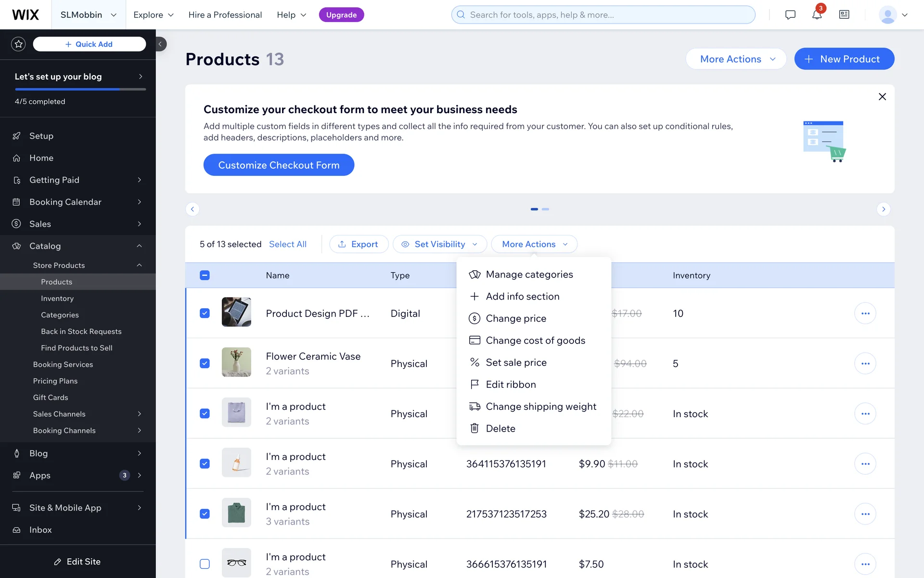This screenshot has height=578, width=924.
Task: Select Delete in More Actions menu
Action: pos(500,428)
